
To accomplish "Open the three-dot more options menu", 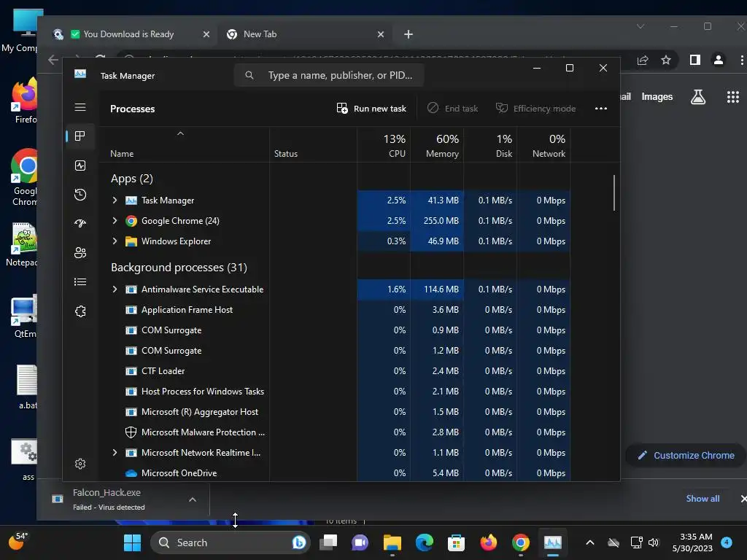I will tap(601, 109).
